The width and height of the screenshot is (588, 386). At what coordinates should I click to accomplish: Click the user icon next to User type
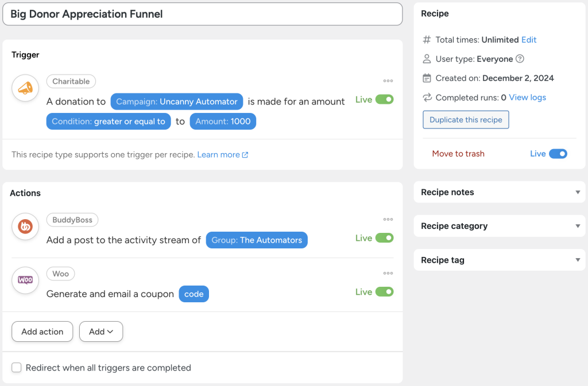[x=426, y=59]
